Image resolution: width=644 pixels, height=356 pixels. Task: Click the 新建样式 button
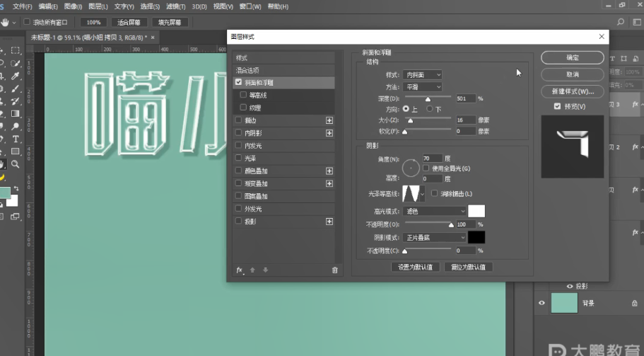coord(572,92)
